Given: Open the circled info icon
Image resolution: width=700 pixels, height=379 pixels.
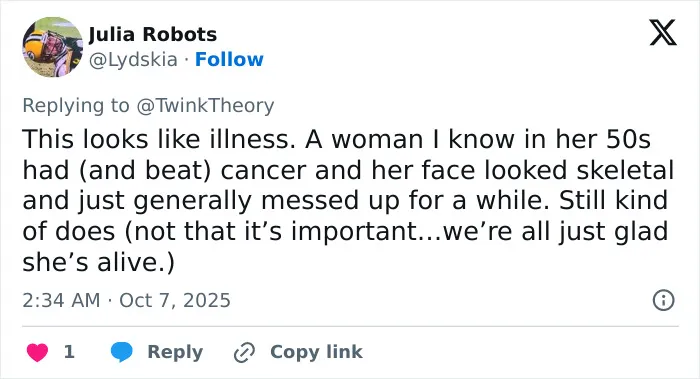Looking at the screenshot, I should [x=663, y=300].
